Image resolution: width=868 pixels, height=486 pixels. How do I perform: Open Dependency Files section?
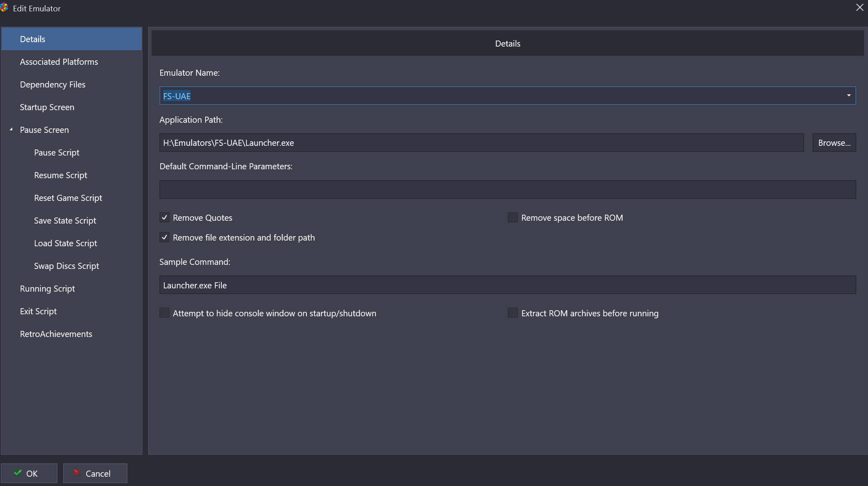53,84
